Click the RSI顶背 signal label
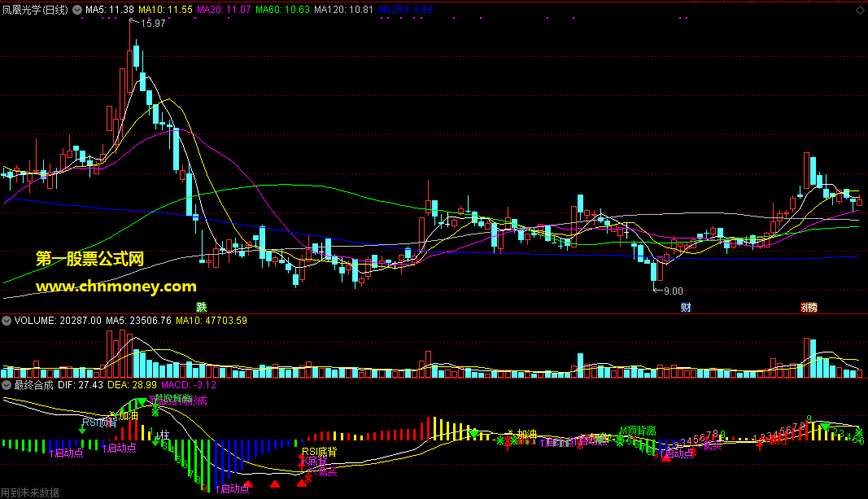Screen dimensions: 868x499 (x=99, y=422)
